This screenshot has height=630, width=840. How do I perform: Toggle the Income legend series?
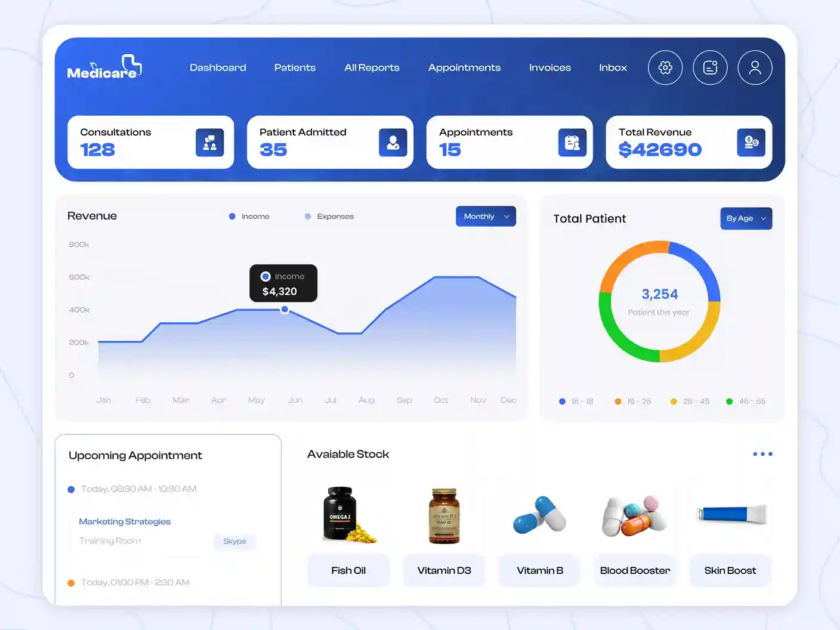(249, 217)
